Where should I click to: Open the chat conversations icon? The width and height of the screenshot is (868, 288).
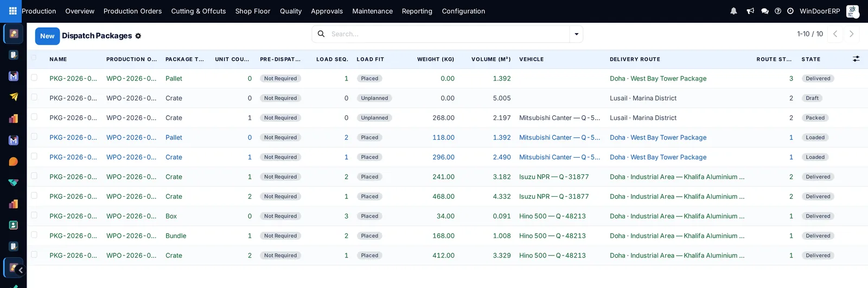coord(765,11)
